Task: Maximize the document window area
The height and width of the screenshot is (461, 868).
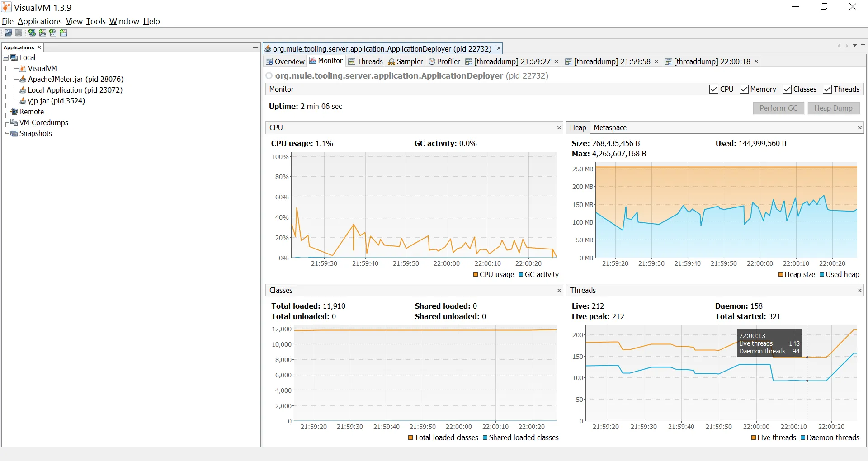Action: 863,46
